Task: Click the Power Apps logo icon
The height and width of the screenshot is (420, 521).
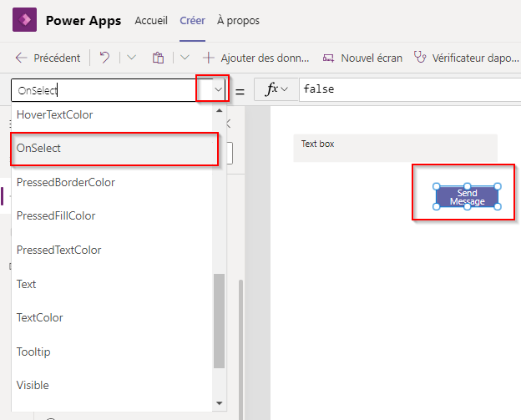Action: 24,20
